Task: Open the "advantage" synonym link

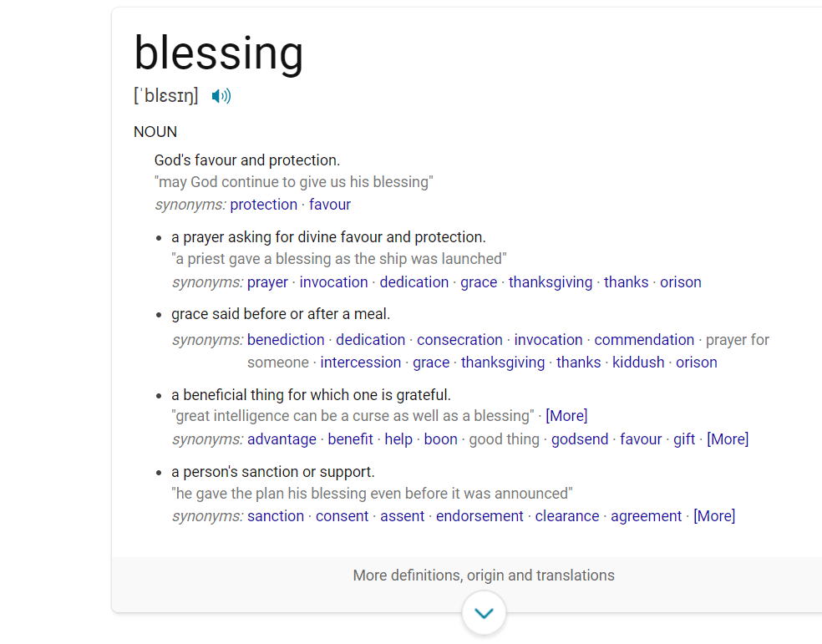Action: click(x=282, y=439)
